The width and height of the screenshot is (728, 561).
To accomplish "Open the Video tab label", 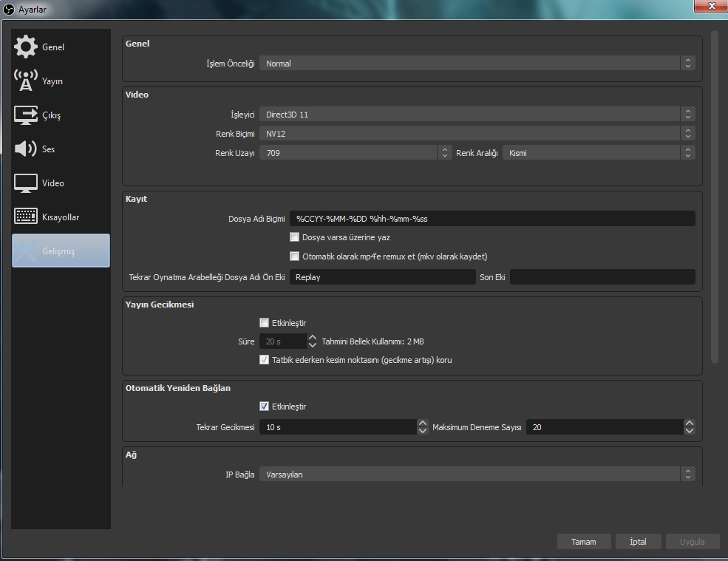I will [x=53, y=183].
